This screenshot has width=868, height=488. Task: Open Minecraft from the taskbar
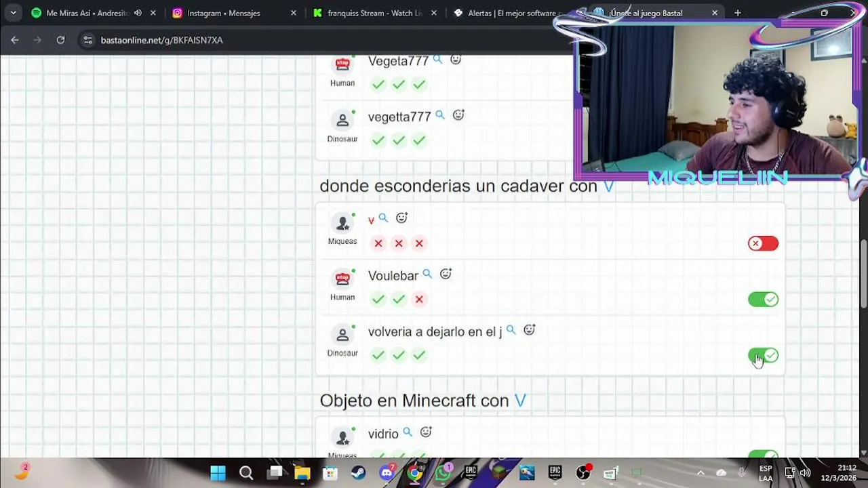click(499, 472)
